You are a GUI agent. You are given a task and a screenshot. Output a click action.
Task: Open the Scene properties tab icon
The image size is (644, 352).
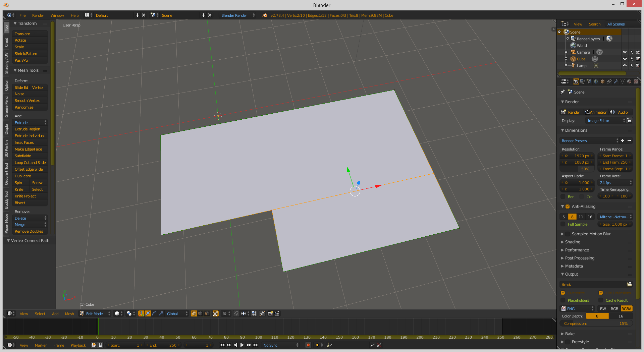tap(589, 81)
